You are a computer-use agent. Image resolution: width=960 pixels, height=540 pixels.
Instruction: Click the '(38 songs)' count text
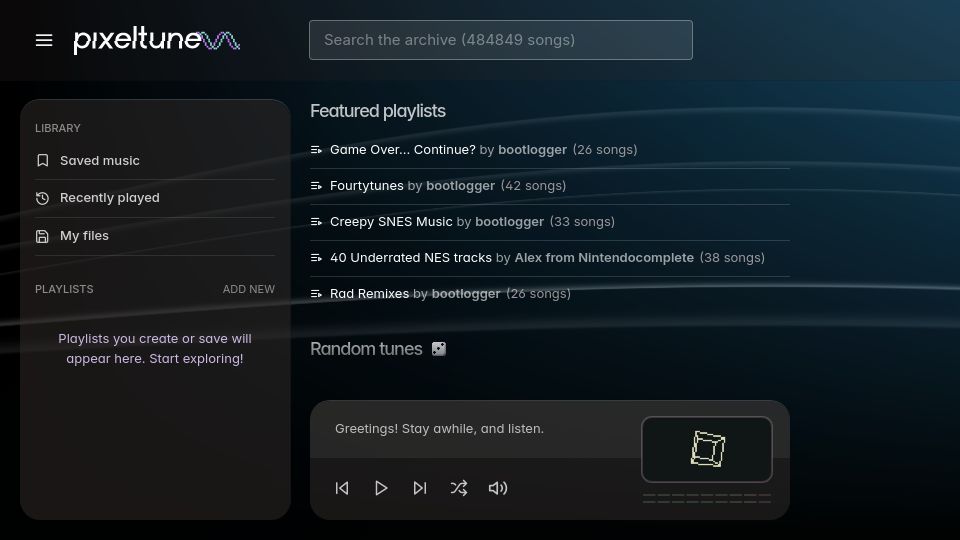(x=732, y=258)
